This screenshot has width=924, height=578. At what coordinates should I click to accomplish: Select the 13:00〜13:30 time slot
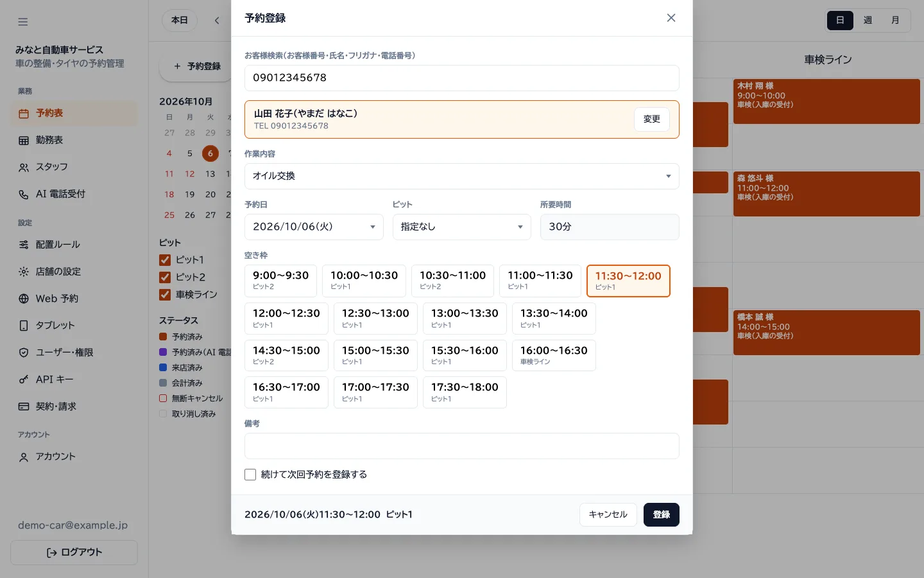(x=465, y=319)
